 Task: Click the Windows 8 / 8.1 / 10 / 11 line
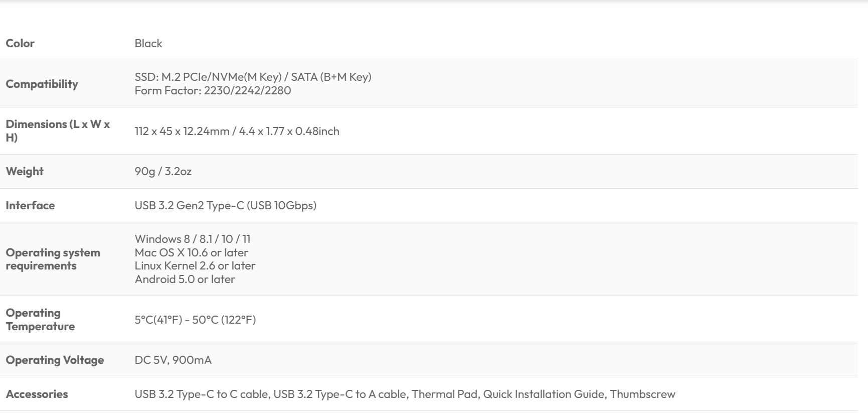coord(193,239)
